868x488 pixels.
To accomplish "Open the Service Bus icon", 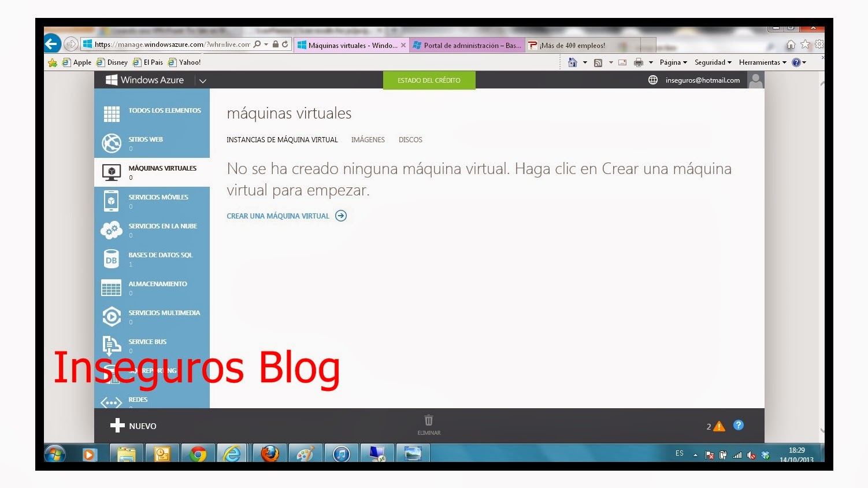I will click(111, 345).
